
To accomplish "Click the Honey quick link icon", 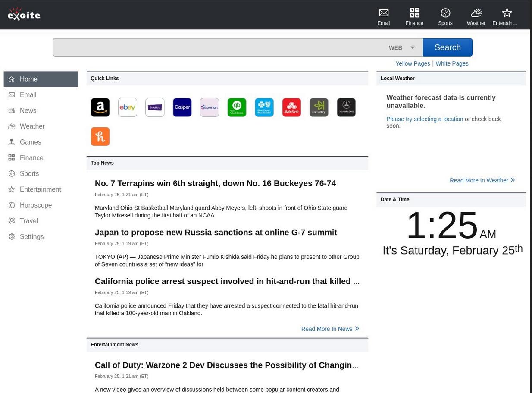I will coord(100,136).
